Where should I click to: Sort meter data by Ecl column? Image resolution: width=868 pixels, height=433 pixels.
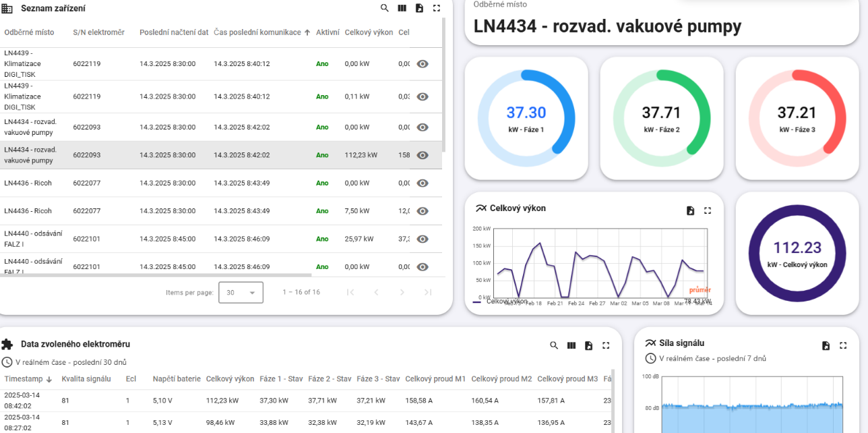[x=131, y=379]
